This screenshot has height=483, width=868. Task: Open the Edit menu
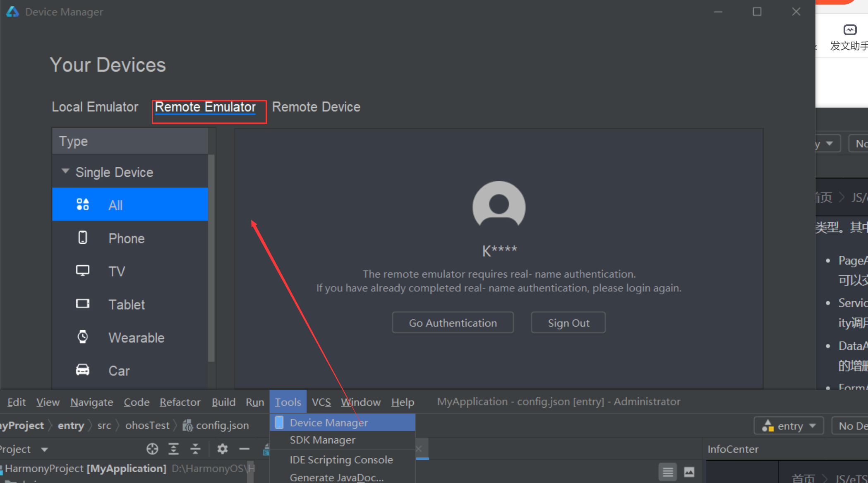coord(17,402)
